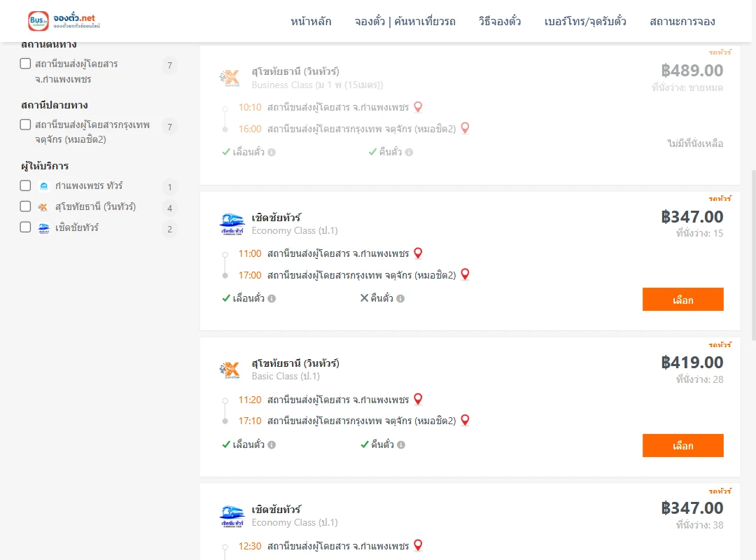The image size is (756, 560).
Task: Open จองตั๋ว | ค้นหาเที่ยวรถ menu
Action: tap(405, 22)
